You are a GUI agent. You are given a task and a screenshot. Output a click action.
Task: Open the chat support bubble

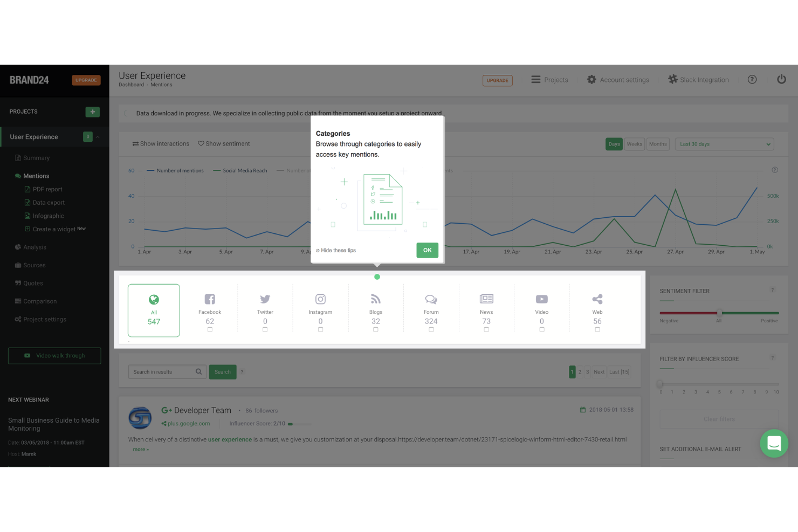pos(774,444)
